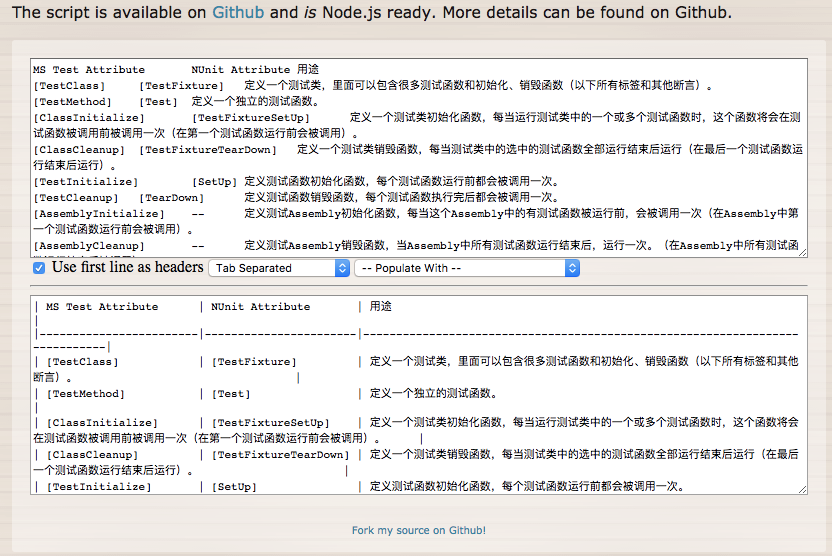Click the resize handle of the input textarea

click(x=802, y=252)
